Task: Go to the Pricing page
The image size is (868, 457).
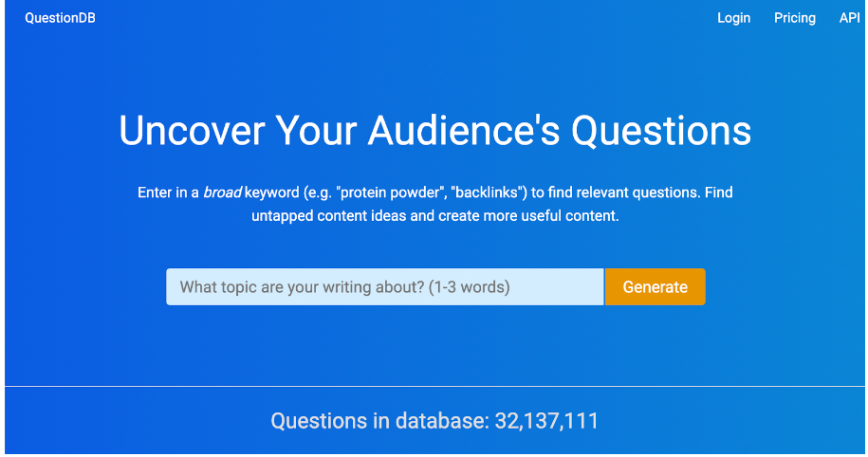Action: point(794,18)
